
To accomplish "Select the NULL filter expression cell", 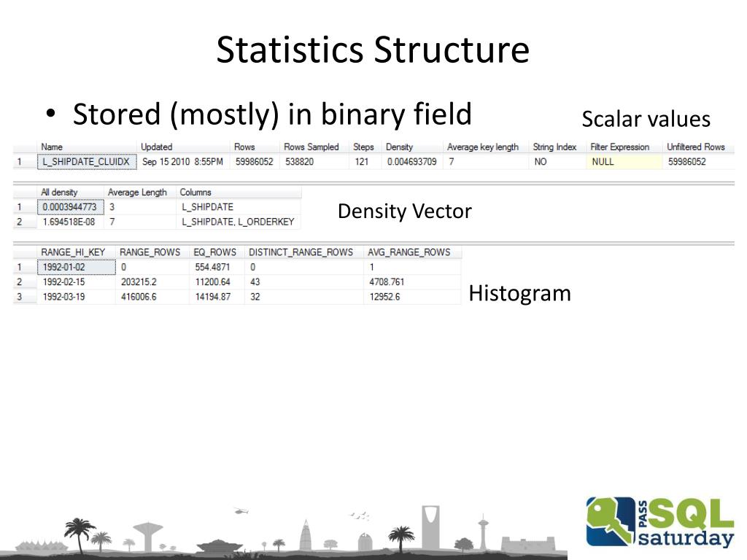I will [x=624, y=161].
